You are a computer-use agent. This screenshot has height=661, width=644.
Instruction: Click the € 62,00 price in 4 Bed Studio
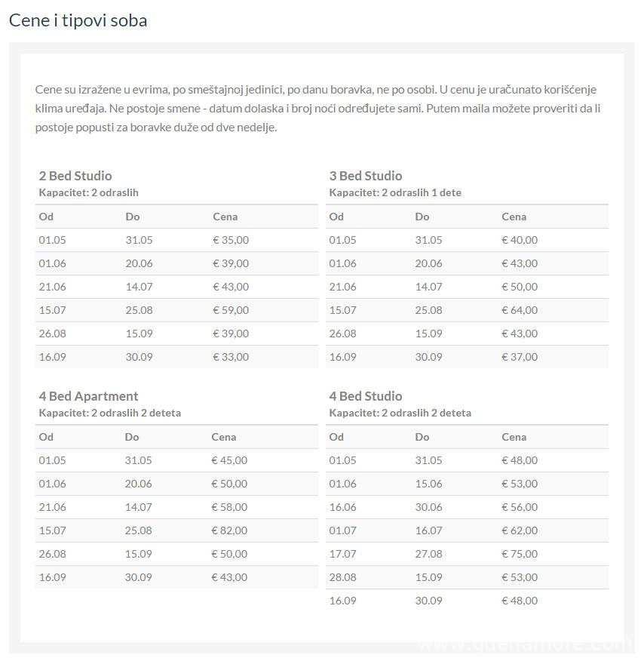click(x=520, y=530)
